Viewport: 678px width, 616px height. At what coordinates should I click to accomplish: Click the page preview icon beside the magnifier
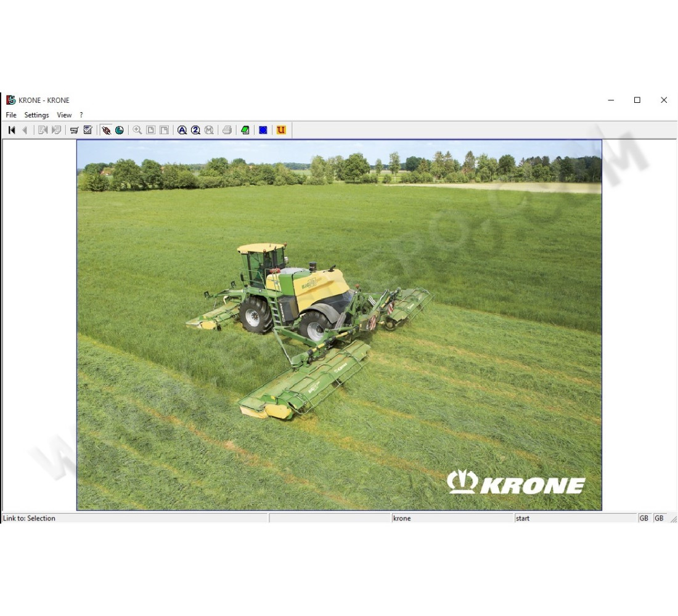(x=150, y=129)
